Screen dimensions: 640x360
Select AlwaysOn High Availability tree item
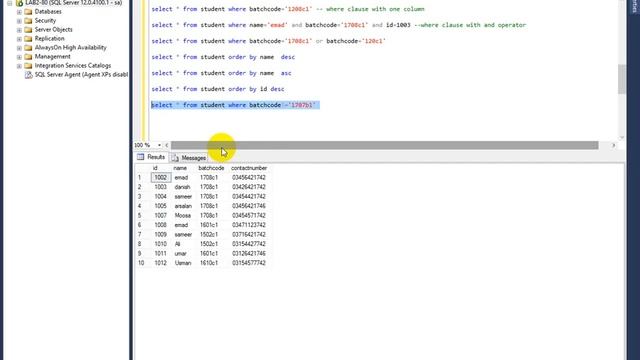point(70,48)
